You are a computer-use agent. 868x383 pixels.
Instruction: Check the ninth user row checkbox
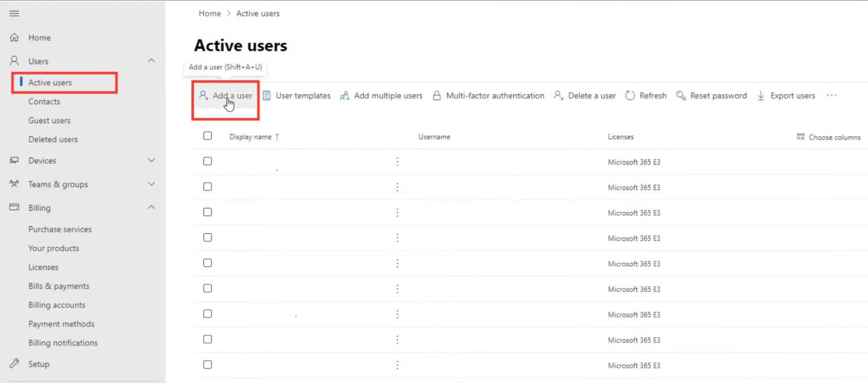pos(207,364)
